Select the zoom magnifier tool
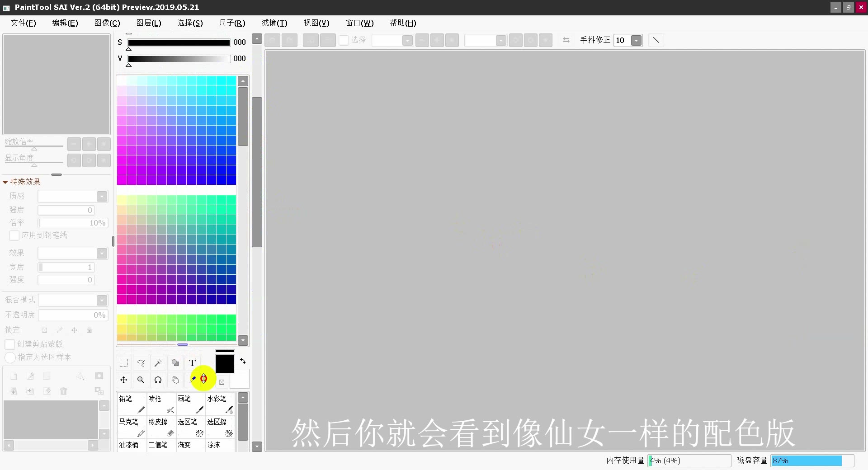 (141, 380)
